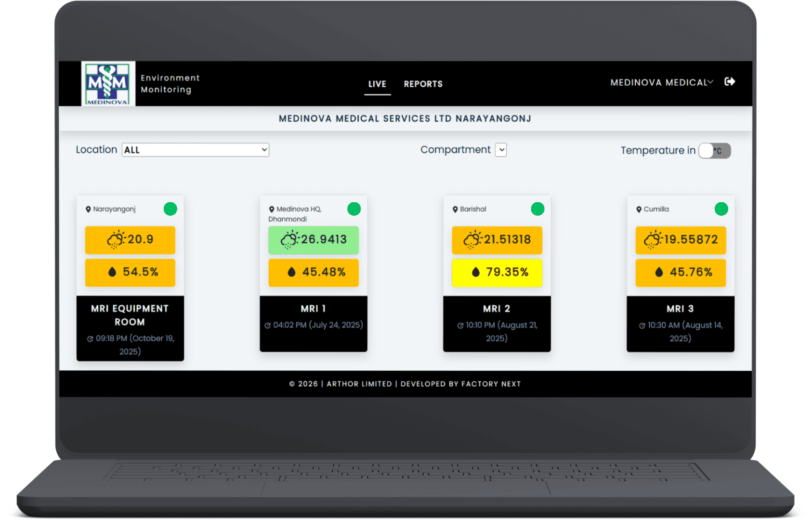The width and height of the screenshot is (812, 520).
Task: Click the Arthor Limited footer text
Action: [359, 384]
